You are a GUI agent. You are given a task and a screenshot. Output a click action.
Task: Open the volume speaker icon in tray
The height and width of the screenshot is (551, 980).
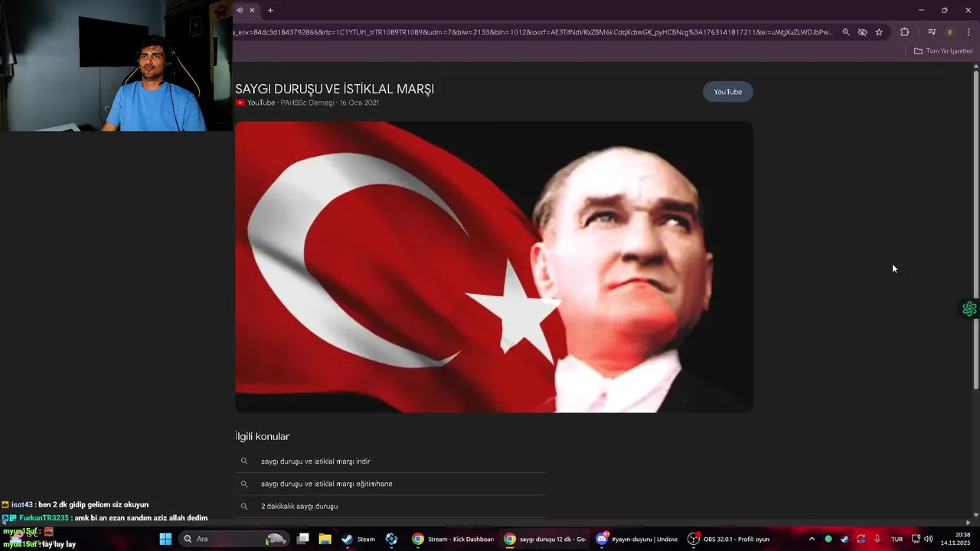point(928,539)
